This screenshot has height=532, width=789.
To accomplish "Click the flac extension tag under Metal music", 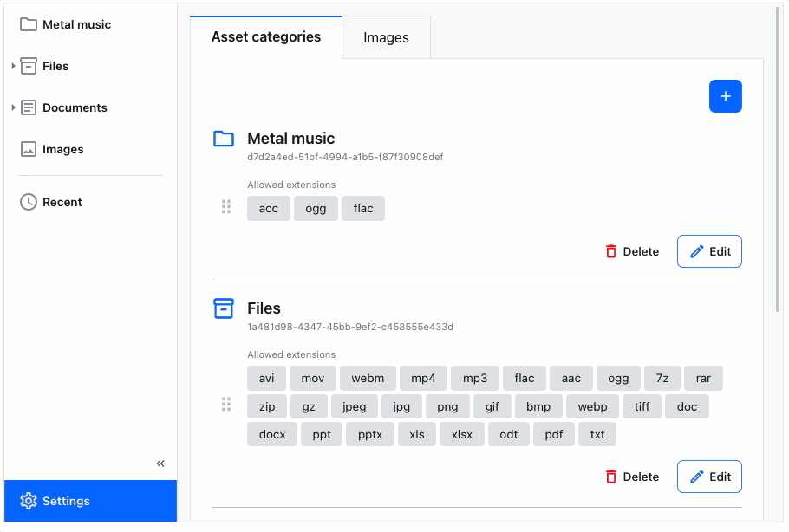I will coord(363,208).
